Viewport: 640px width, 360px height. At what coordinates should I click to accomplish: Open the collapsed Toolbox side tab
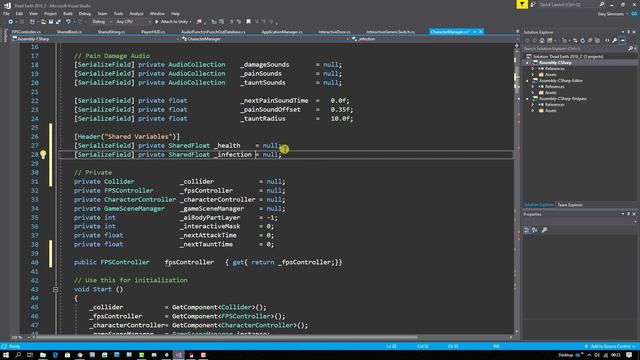(5, 36)
